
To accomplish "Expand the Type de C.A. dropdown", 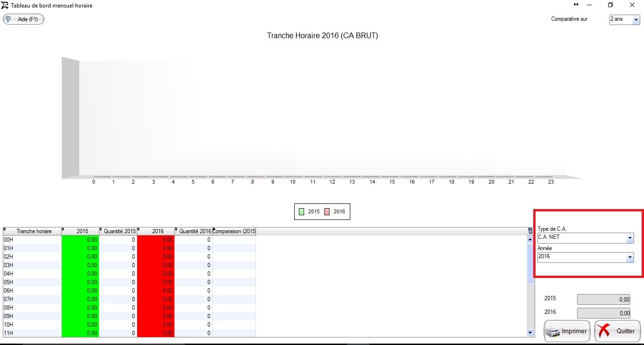I will click(x=630, y=238).
